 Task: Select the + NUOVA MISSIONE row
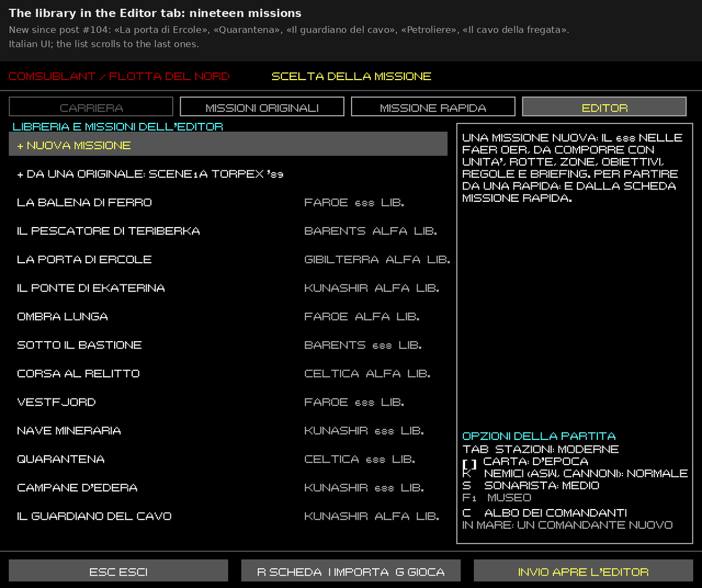[x=228, y=144]
